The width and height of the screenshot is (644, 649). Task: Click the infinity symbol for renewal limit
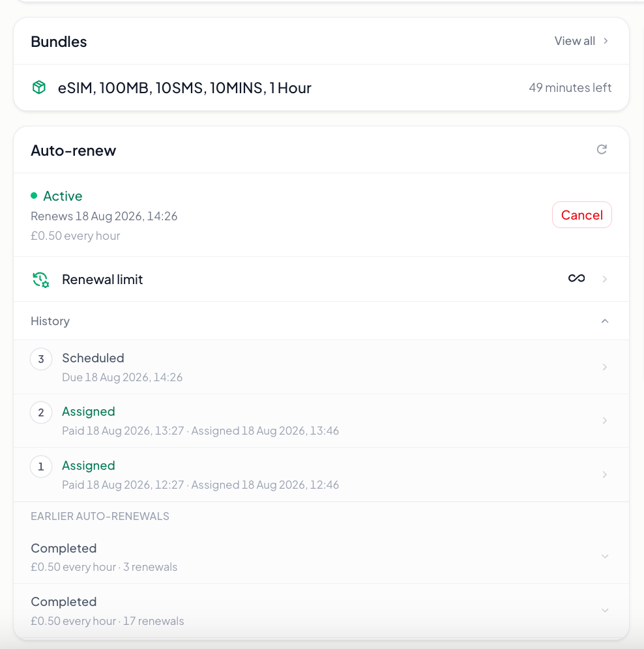tap(576, 278)
